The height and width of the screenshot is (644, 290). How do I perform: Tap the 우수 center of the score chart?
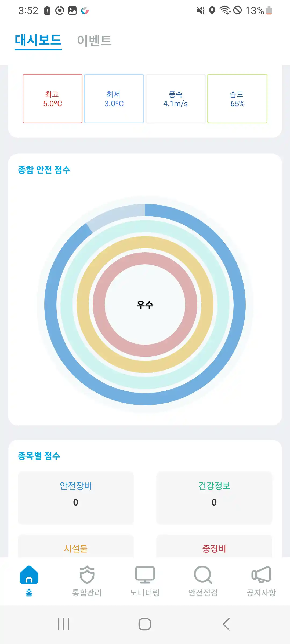point(145,305)
